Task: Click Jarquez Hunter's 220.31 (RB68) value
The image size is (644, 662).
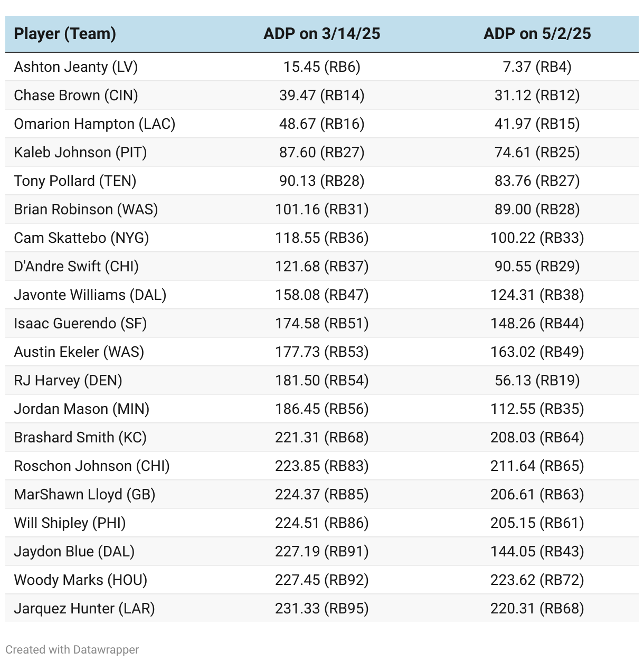Action: pos(537,609)
